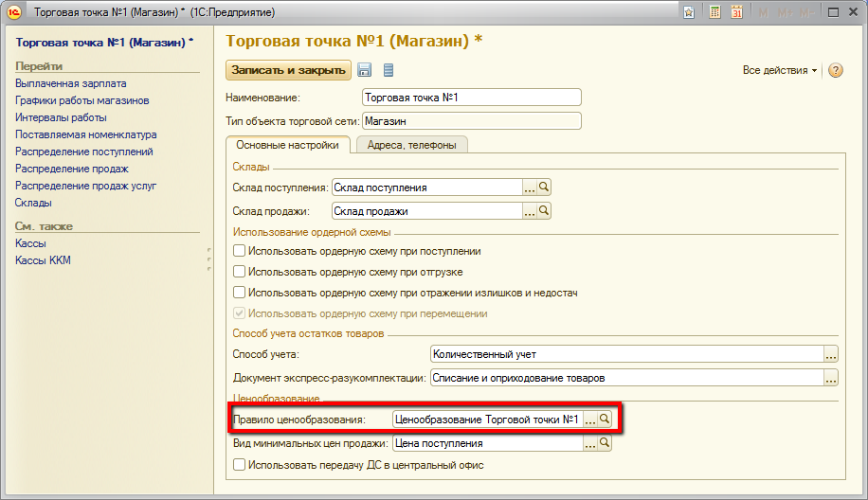Add form to favorites with star icon
Image resolution: width=868 pixels, height=500 pixels.
coord(690,12)
